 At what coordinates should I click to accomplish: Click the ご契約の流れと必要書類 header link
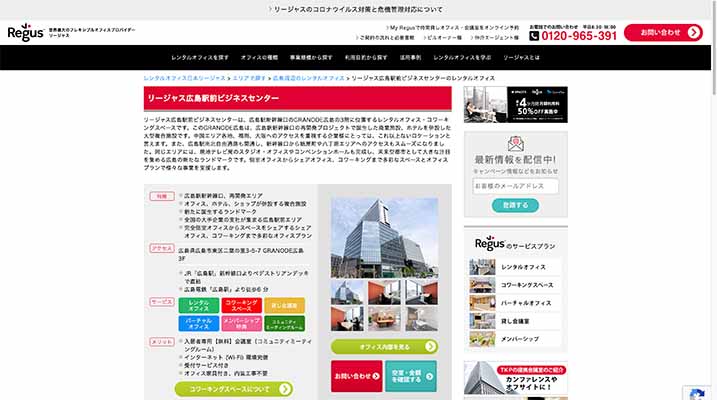tap(385, 38)
